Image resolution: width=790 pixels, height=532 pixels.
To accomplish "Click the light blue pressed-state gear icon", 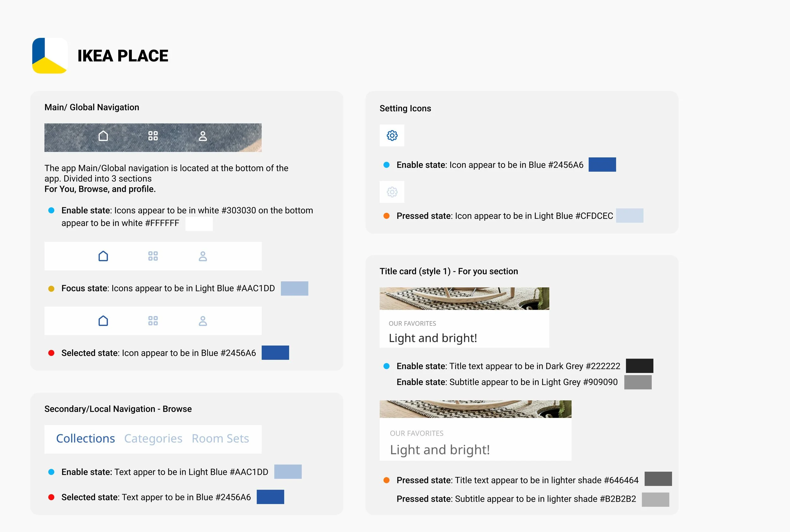I will [392, 192].
